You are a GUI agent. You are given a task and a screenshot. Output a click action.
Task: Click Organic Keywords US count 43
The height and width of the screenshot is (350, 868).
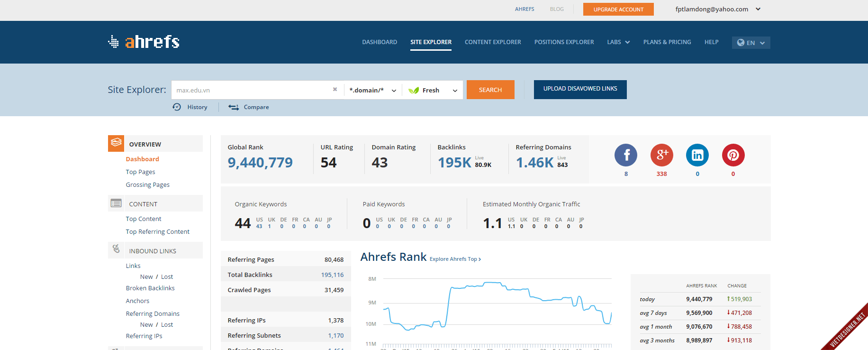(x=259, y=226)
